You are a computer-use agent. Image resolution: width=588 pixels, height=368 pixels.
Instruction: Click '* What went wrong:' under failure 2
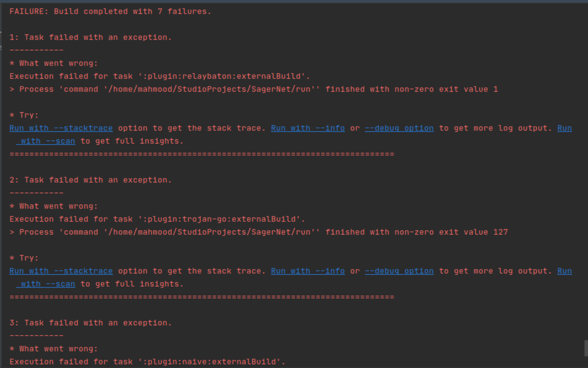[54, 206]
